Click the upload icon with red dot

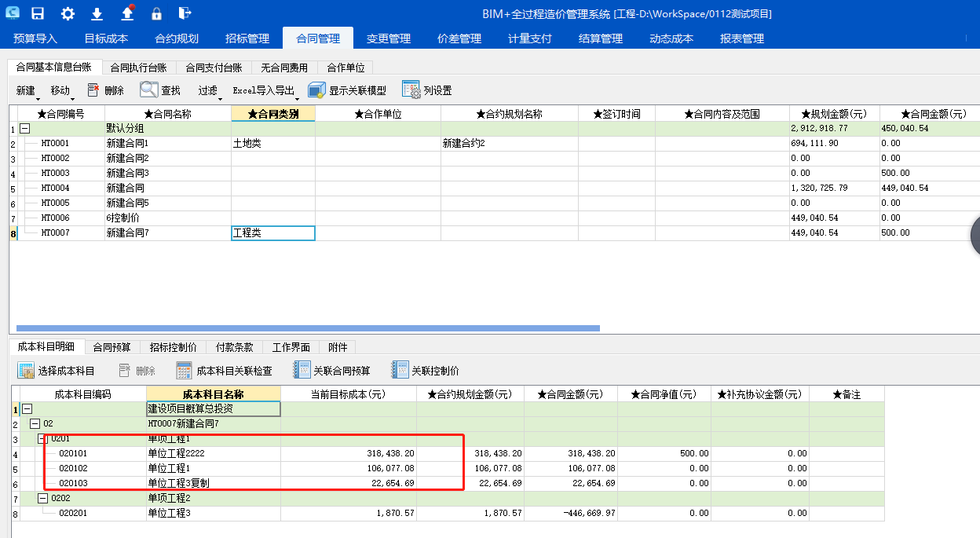click(x=127, y=13)
